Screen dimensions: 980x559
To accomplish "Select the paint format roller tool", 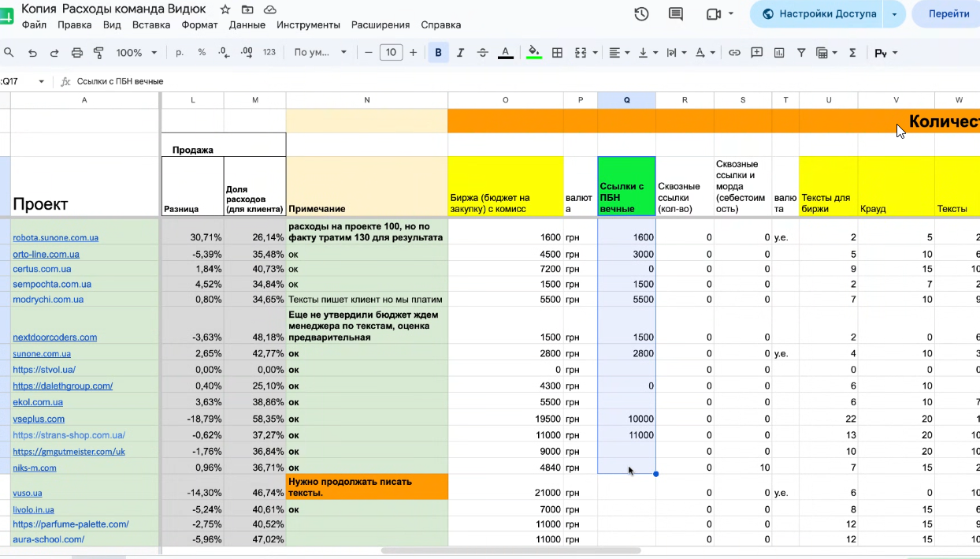I will coord(99,53).
